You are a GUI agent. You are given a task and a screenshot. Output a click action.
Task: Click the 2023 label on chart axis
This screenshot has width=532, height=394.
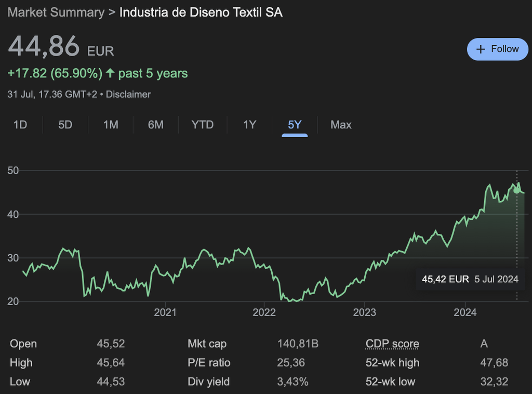tap(364, 312)
